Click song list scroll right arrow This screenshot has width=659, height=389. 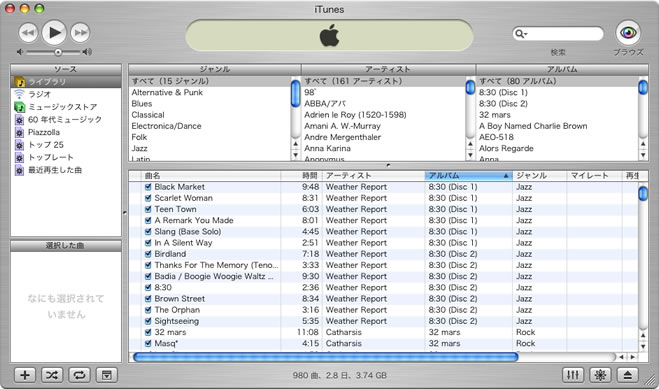pos(632,357)
